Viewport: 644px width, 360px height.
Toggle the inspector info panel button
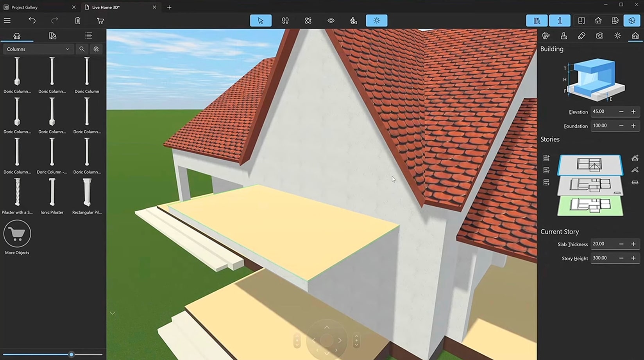pyautogui.click(x=560, y=20)
